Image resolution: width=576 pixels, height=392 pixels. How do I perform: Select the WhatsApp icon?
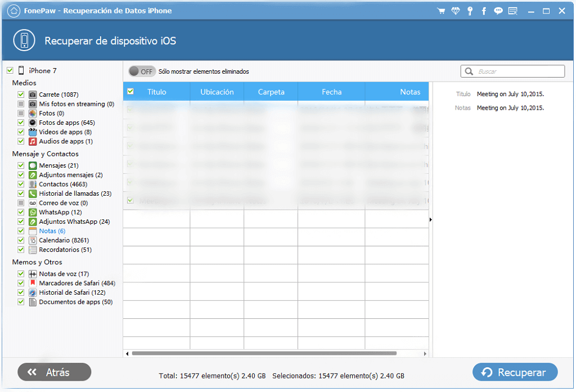[x=33, y=212]
